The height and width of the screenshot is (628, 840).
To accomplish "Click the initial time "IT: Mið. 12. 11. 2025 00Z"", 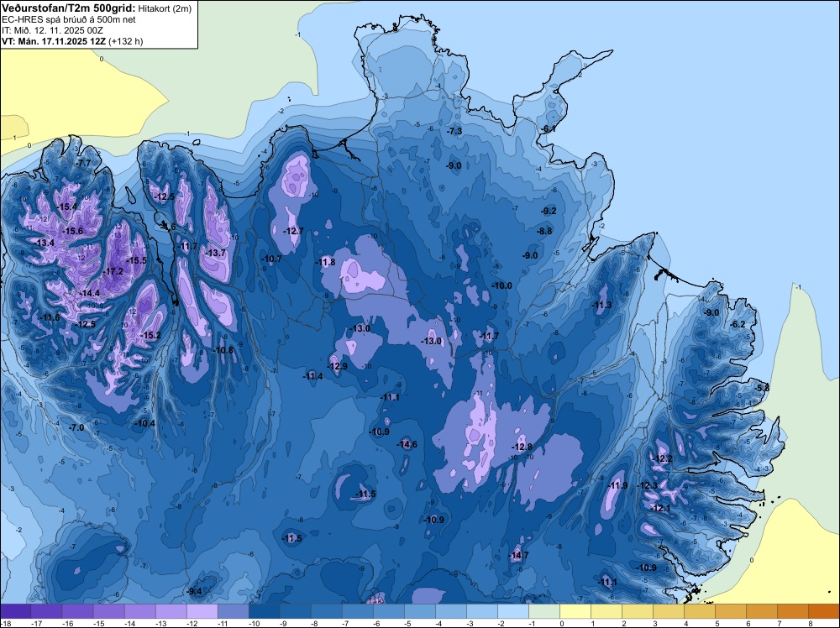I will click(x=52, y=30).
